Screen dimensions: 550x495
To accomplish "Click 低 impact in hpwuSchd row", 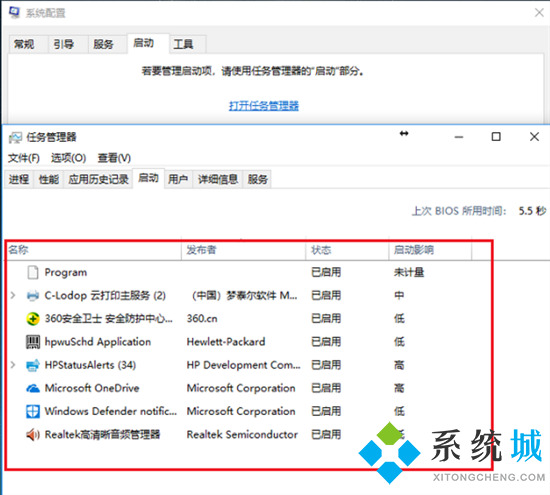I will click(399, 342).
